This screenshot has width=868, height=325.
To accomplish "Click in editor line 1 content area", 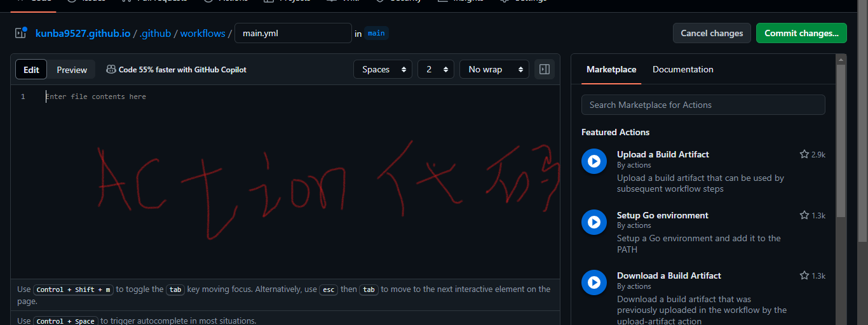I will 299,96.
